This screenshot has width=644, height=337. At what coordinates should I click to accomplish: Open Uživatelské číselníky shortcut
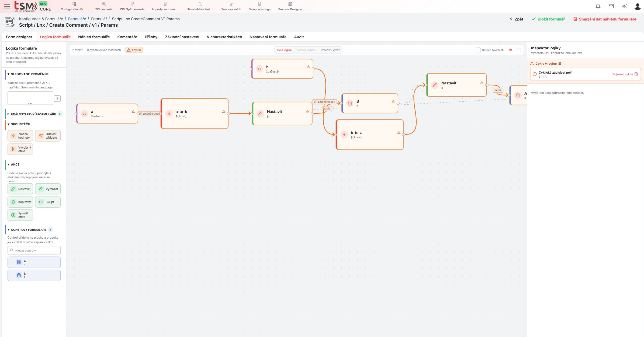tap(200, 6)
